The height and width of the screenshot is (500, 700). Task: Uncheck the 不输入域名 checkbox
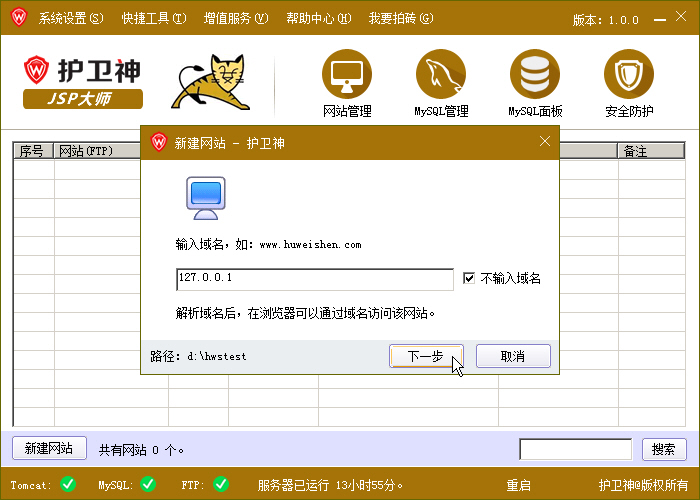coord(468,278)
